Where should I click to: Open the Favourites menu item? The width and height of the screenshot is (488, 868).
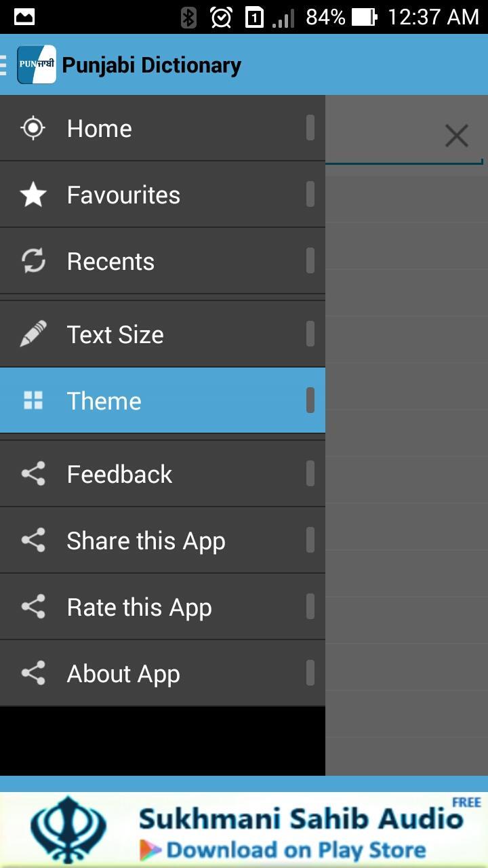point(163,195)
